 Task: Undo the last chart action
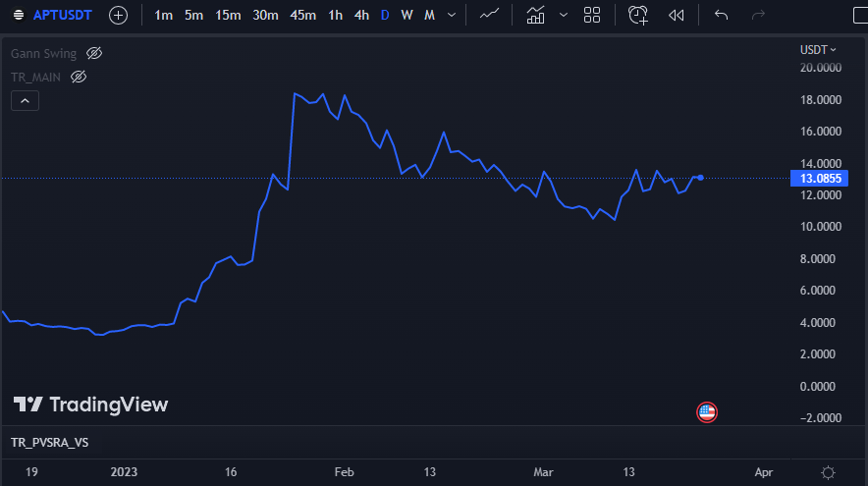(x=721, y=15)
